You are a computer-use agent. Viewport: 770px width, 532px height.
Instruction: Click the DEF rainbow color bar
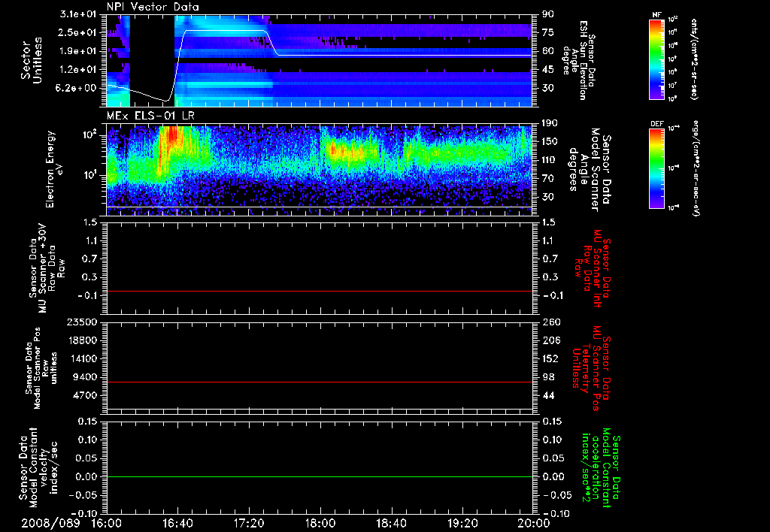click(656, 168)
